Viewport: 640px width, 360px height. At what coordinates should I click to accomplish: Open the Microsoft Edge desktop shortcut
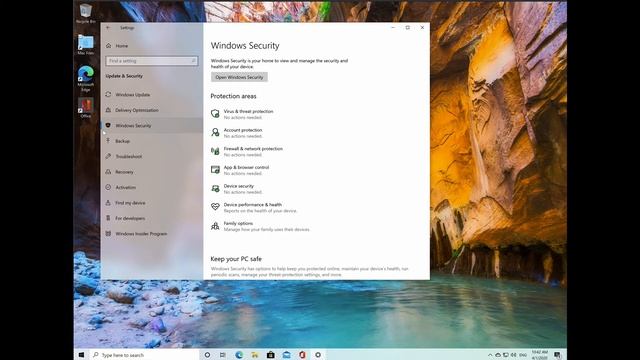coord(86,78)
